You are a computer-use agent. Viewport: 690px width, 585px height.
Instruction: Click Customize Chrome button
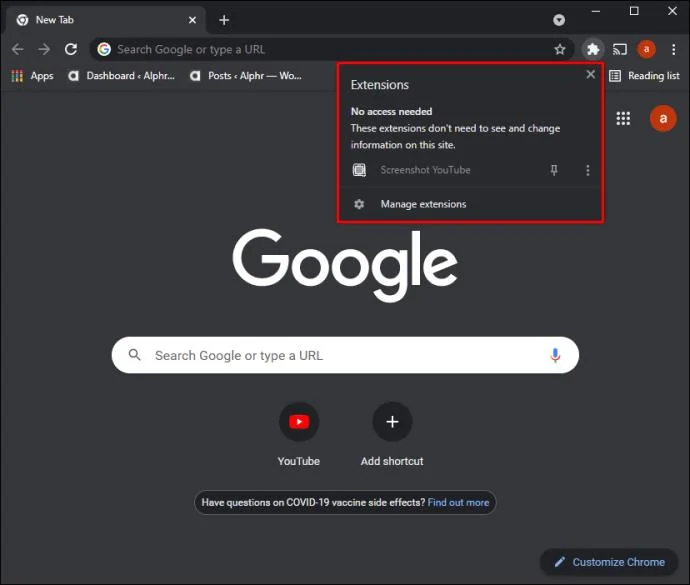pos(609,562)
